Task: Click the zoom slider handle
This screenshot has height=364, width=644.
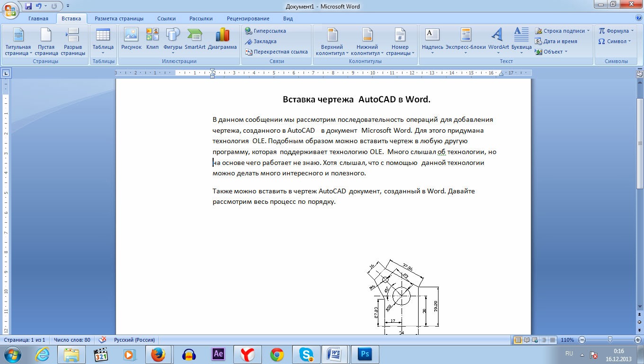Action: point(610,340)
